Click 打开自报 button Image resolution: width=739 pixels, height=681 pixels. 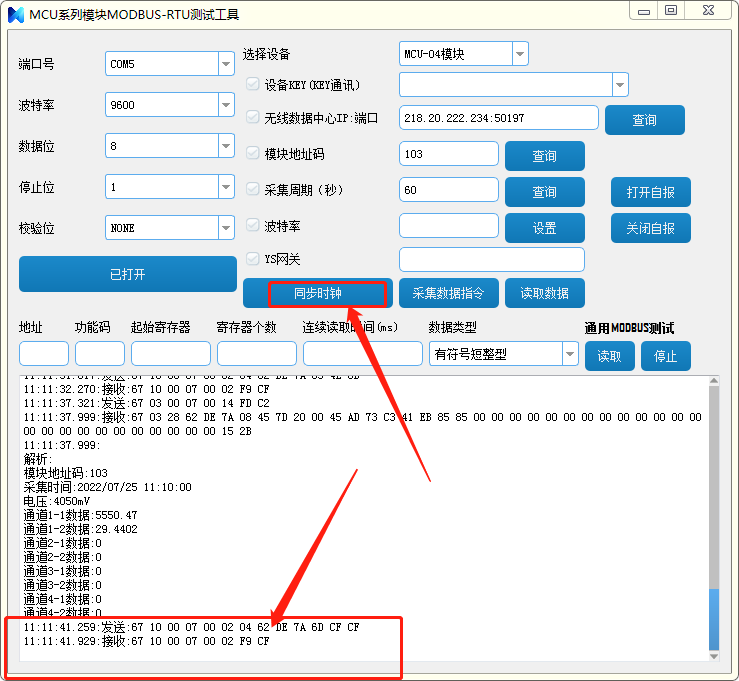650,192
